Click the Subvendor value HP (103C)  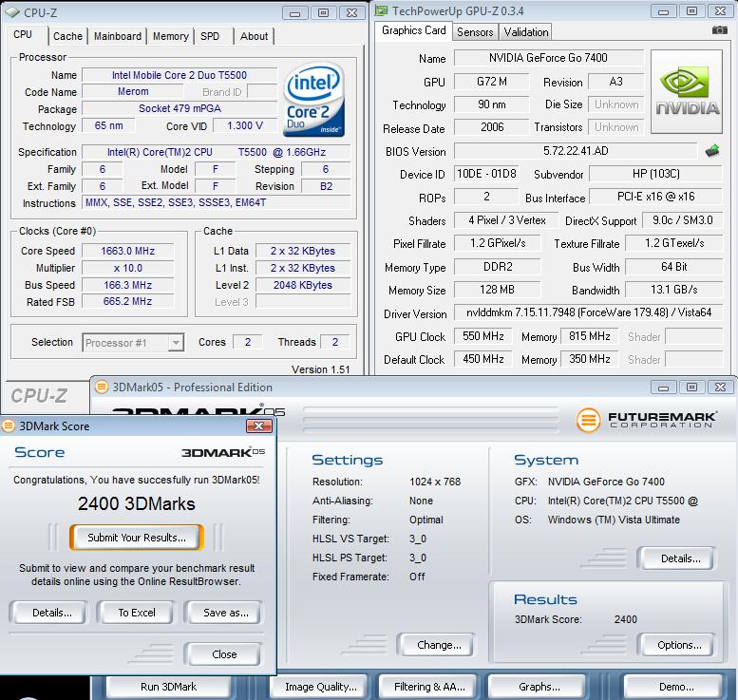(x=655, y=174)
